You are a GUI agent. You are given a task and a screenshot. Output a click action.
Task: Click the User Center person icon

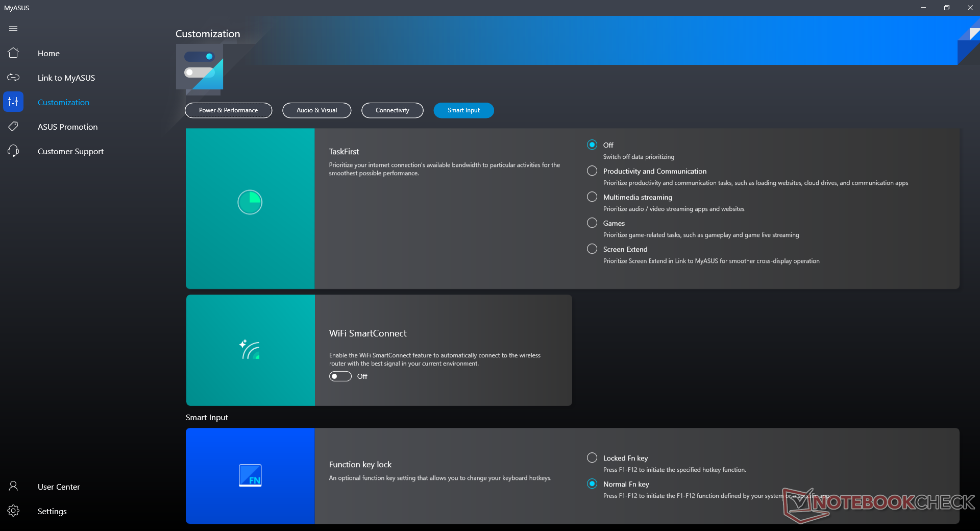tap(13, 487)
